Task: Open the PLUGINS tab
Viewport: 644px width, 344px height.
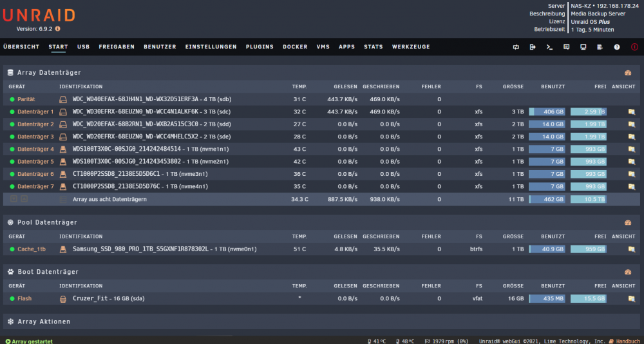Action: 260,47
